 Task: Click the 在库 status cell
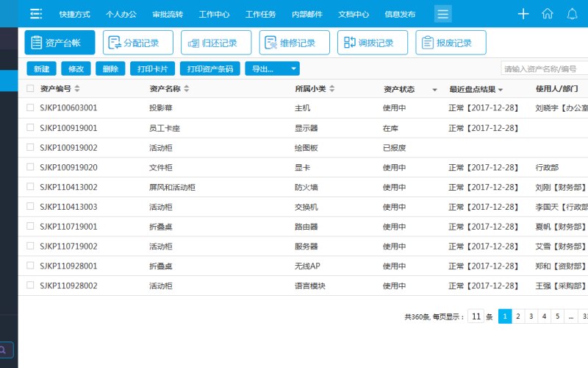point(390,128)
